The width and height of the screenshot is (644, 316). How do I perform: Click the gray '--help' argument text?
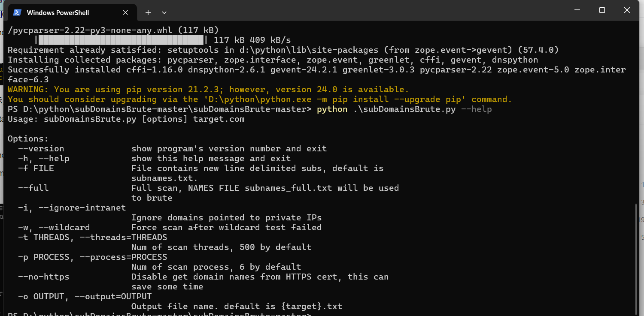click(476, 109)
